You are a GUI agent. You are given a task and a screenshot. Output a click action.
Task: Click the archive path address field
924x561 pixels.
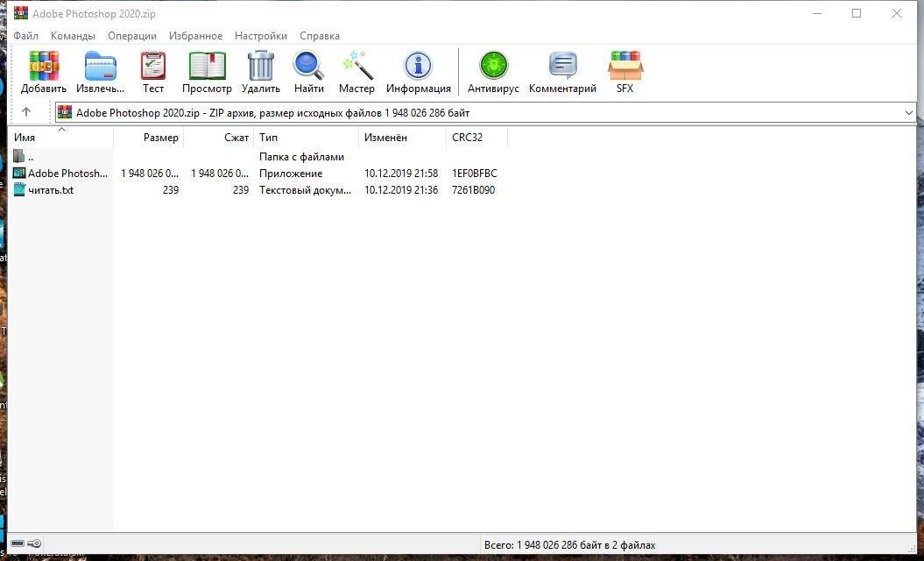[x=485, y=113]
